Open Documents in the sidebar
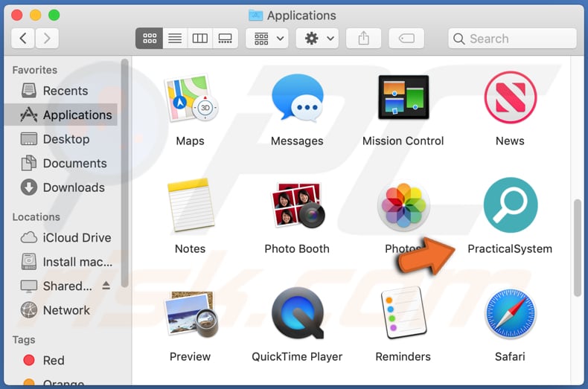Viewport: 588px width, 389px height. point(61,164)
